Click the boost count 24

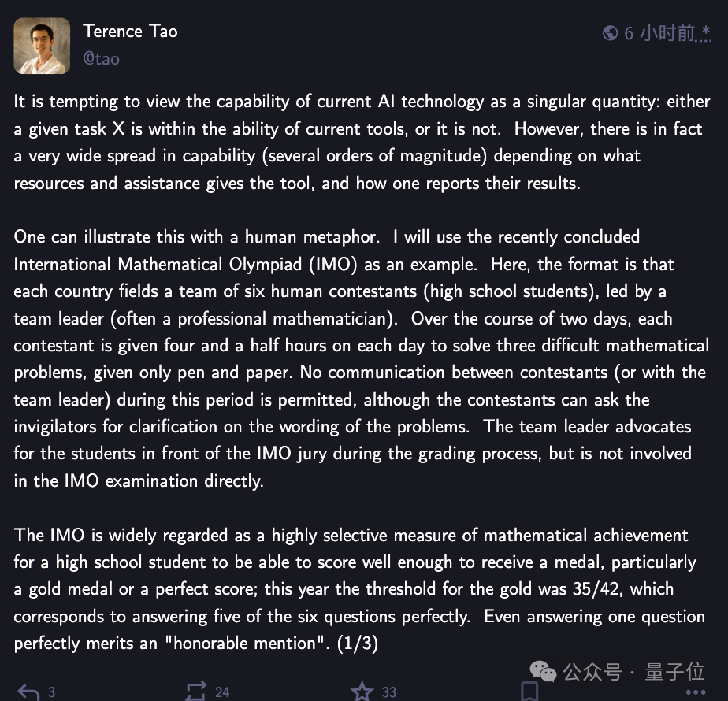point(222,692)
